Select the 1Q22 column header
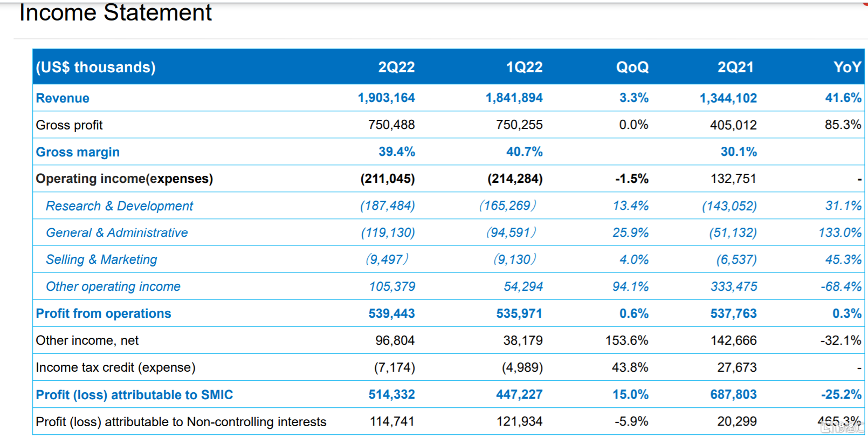The width and height of the screenshot is (868, 437). 524,67
